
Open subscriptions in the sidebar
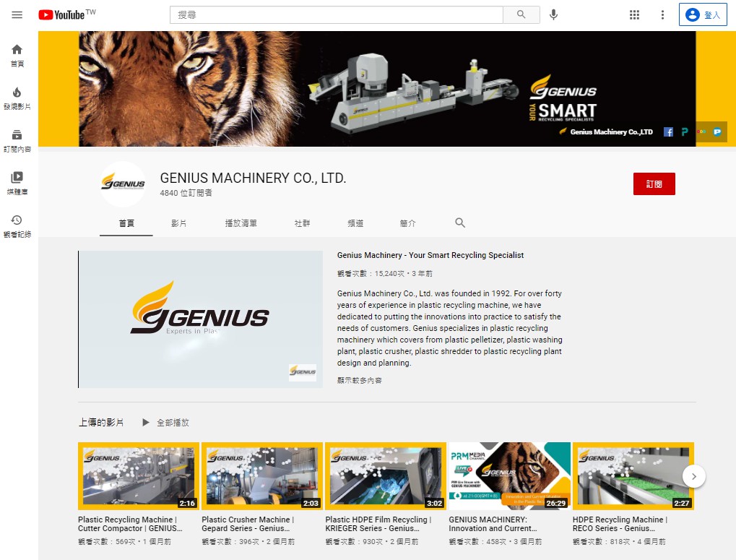coord(17,141)
